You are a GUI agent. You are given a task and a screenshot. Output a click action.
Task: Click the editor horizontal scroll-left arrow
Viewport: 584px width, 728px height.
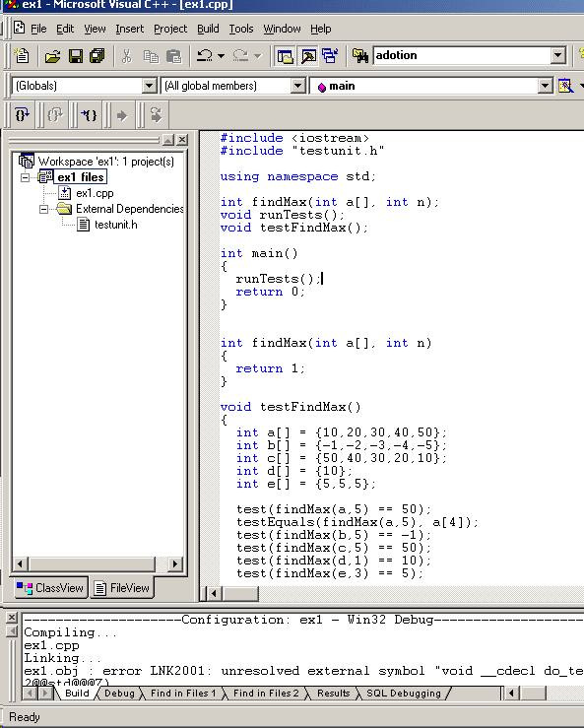(214, 593)
